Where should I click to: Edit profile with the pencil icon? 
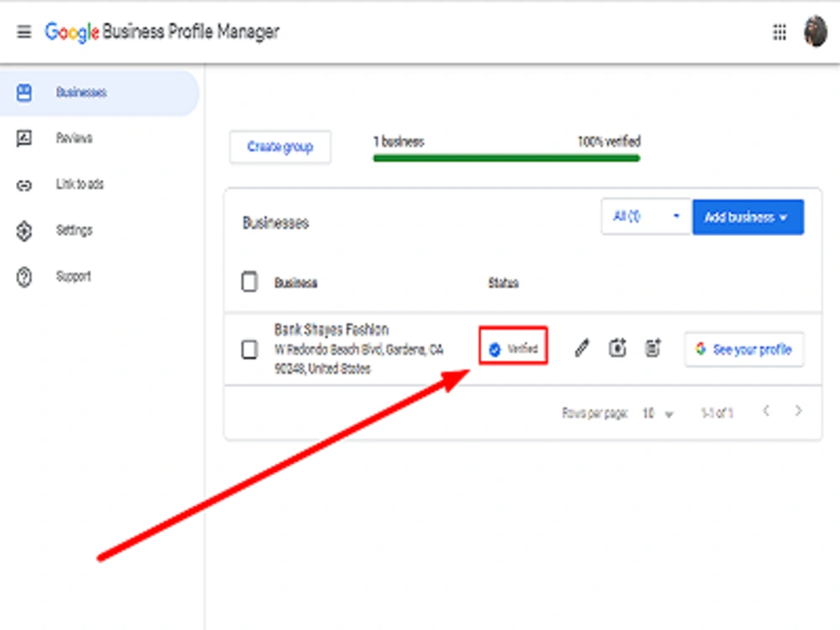[582, 349]
